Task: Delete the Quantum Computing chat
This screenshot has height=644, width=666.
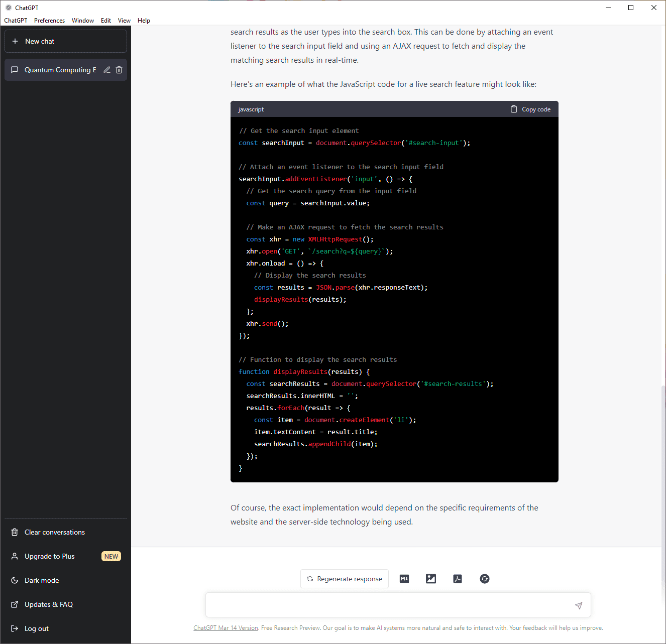Action: point(119,70)
